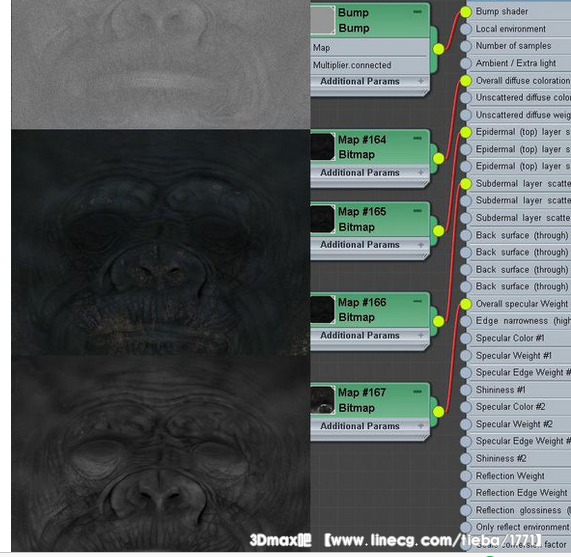Click the Only reflect environment socket
Image resolution: width=571 pixels, height=557 pixels.
pyautogui.click(x=466, y=527)
